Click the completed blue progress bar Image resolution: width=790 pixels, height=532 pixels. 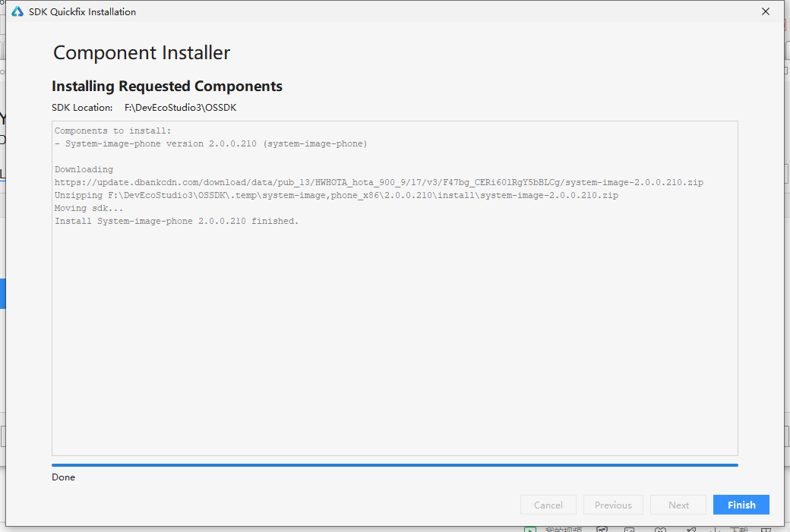coord(394,465)
